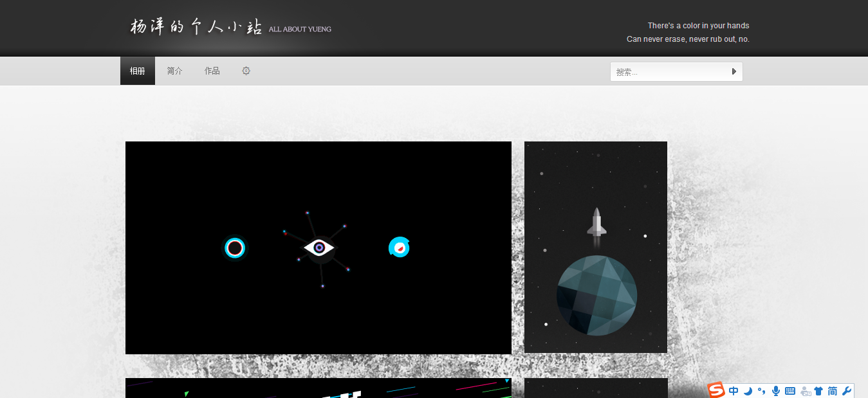Click the microphone voice input icon
This screenshot has height=398, width=868.
pos(776,391)
